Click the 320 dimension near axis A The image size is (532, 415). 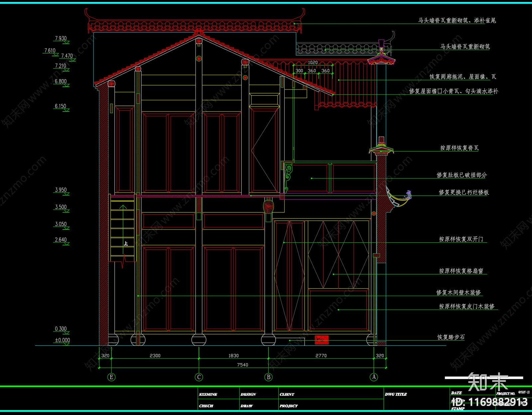tap(380, 356)
